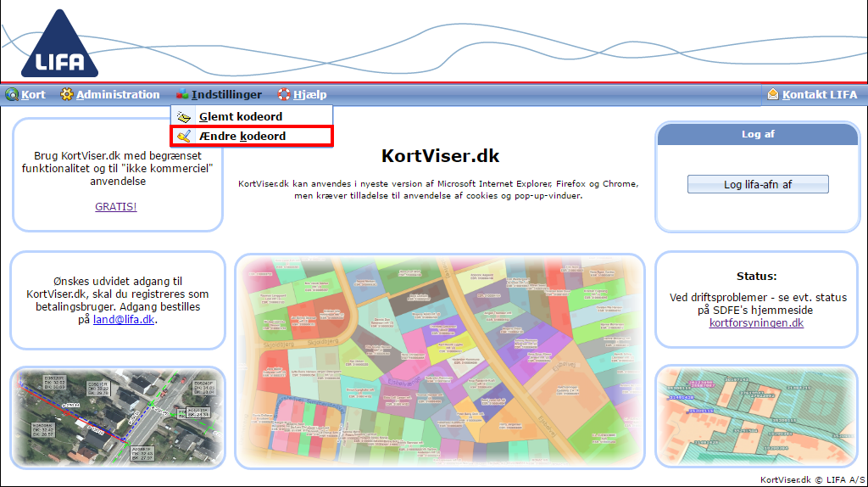
Task: Open the Kort menu
Action: [33, 95]
